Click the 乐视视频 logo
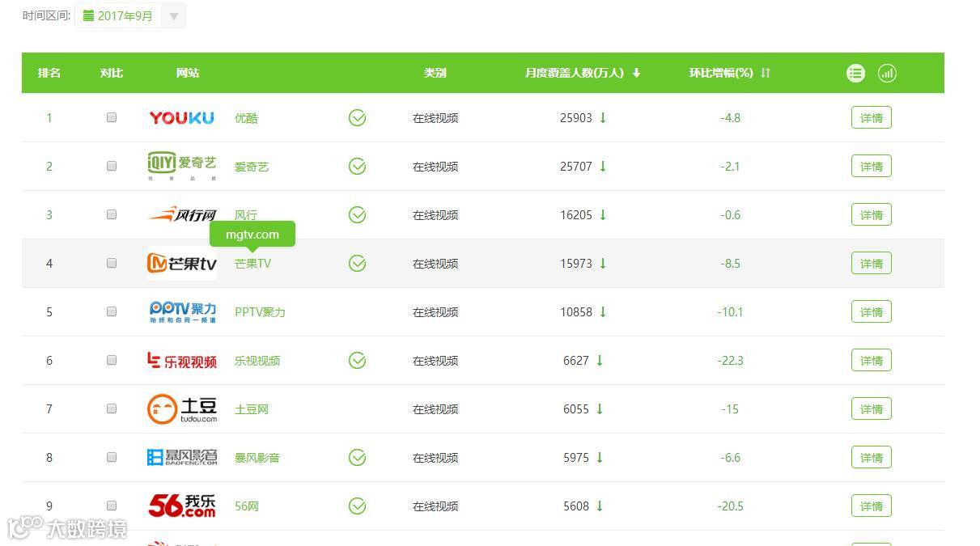This screenshot has height=546, width=980. coord(182,361)
